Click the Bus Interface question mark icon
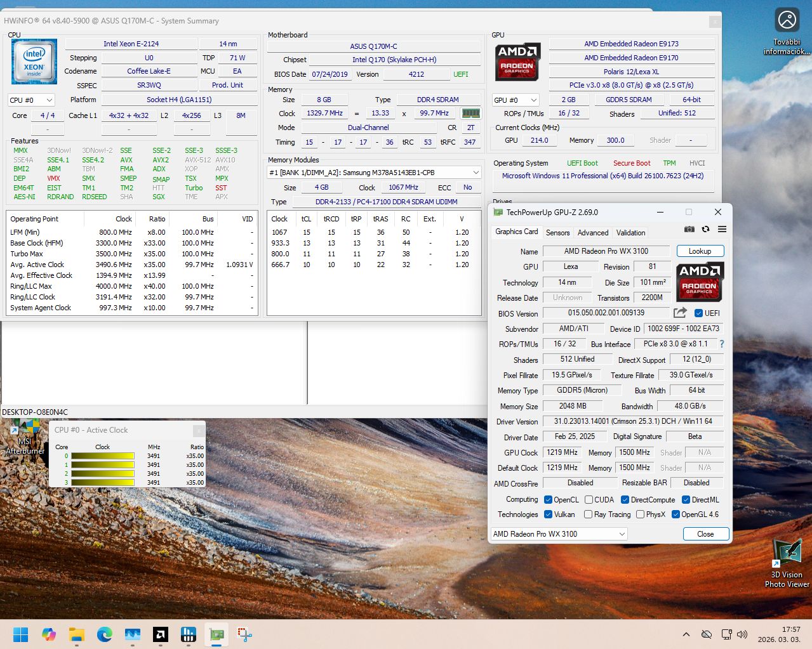 pos(722,344)
